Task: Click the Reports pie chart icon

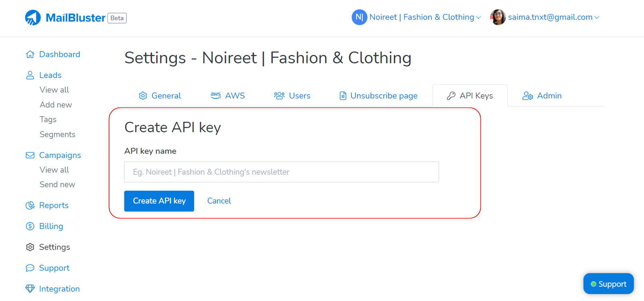Action: tap(30, 205)
